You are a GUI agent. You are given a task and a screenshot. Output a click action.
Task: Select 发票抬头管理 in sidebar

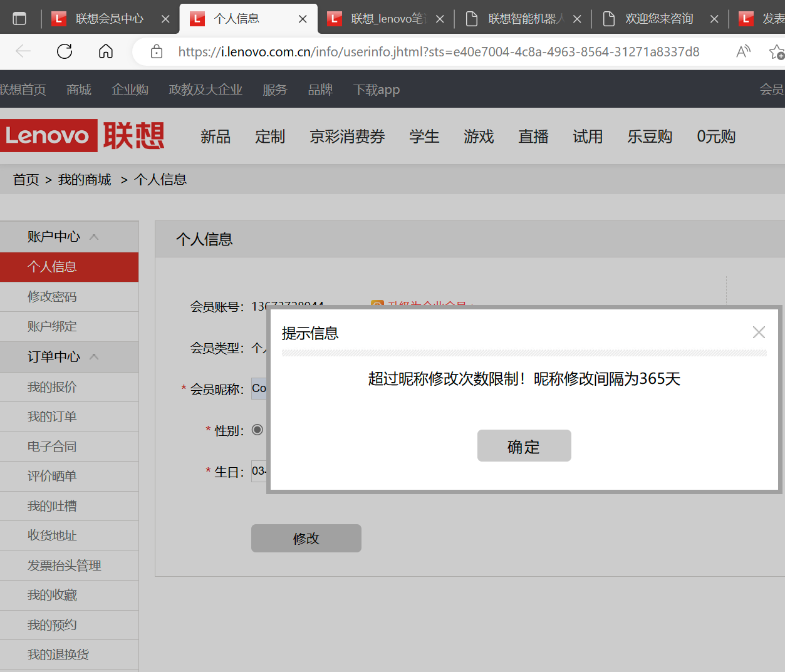69,566
